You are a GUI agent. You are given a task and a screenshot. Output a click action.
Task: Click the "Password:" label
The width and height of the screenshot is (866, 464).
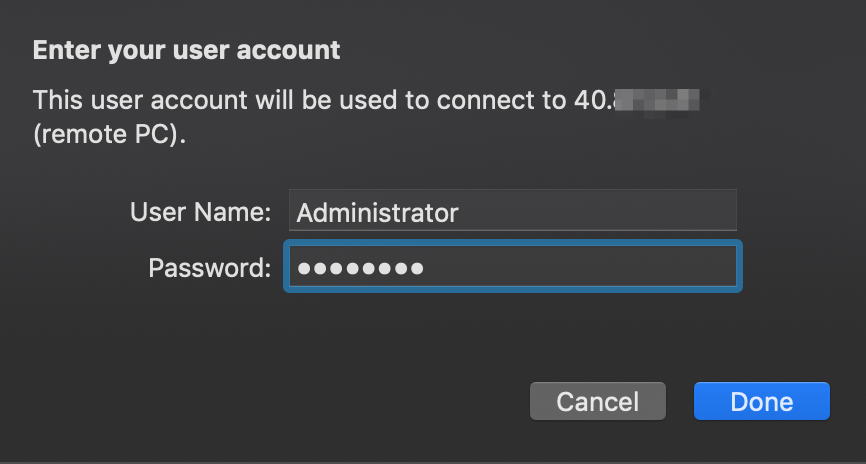tap(209, 268)
